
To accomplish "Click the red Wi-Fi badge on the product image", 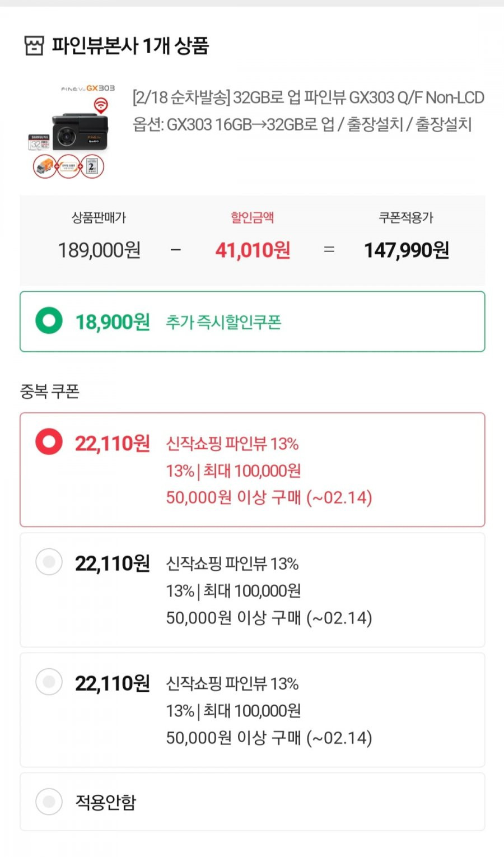I will (x=100, y=105).
